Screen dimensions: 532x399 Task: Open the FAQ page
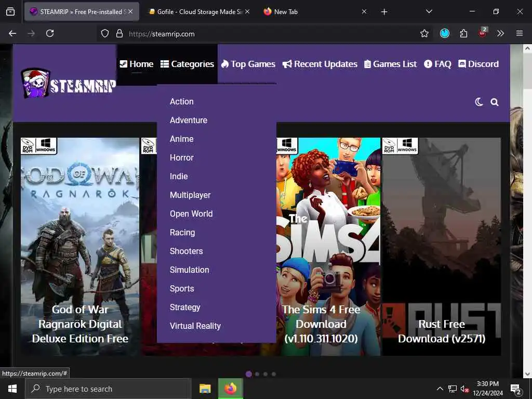[437, 64]
